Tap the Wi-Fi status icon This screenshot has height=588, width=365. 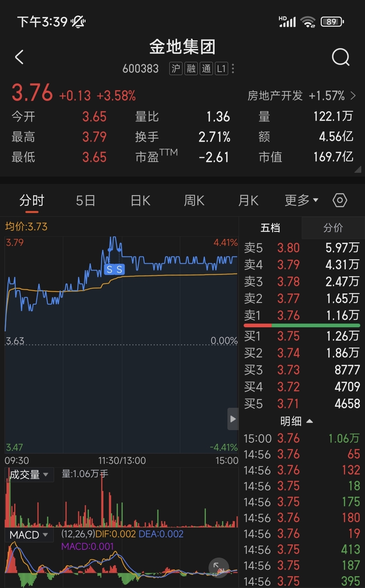click(x=308, y=22)
